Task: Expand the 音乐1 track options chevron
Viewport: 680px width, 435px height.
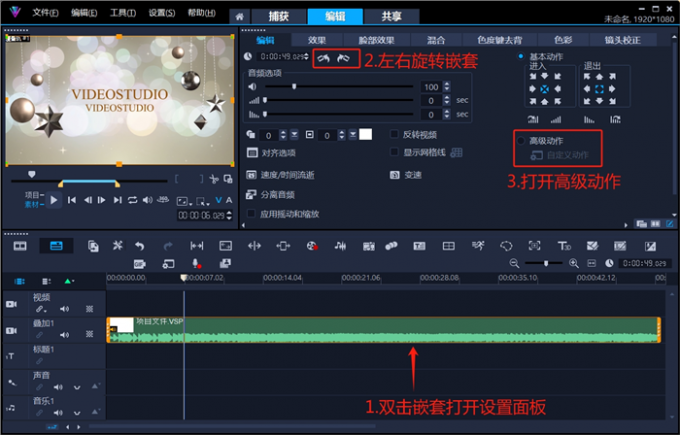Action: pos(77,413)
